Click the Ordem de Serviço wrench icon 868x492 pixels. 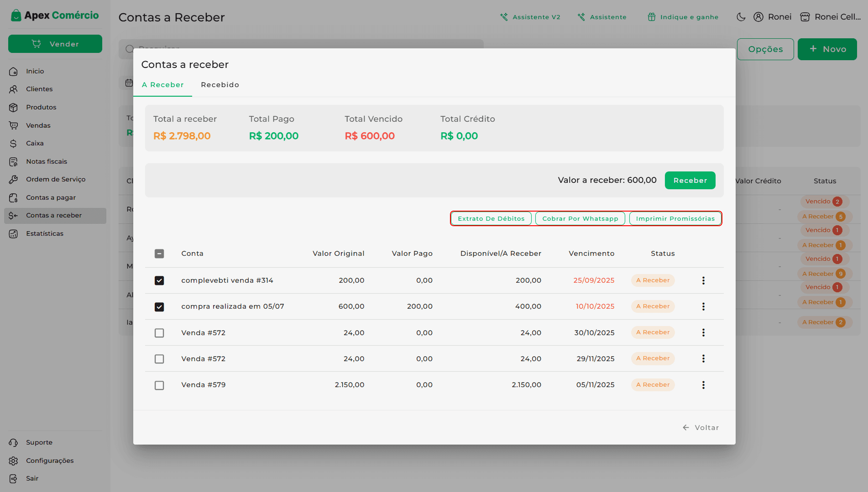pos(13,180)
